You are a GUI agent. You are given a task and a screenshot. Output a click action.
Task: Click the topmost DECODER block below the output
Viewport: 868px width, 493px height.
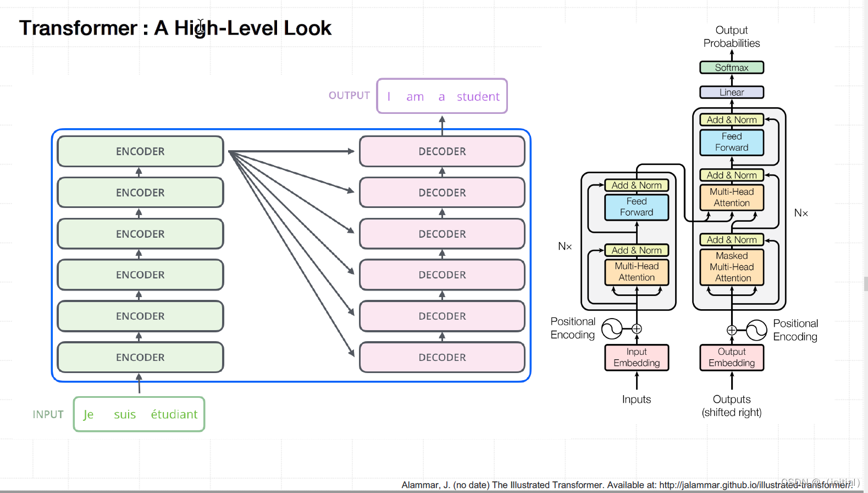click(x=442, y=151)
